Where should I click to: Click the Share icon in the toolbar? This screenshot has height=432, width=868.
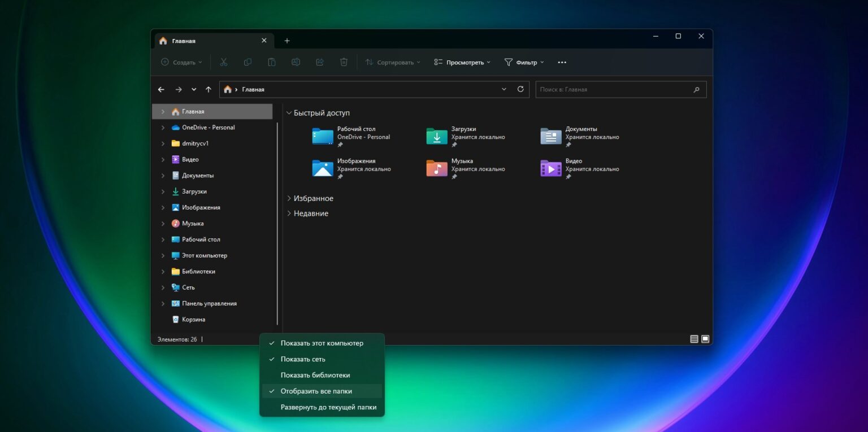(319, 62)
